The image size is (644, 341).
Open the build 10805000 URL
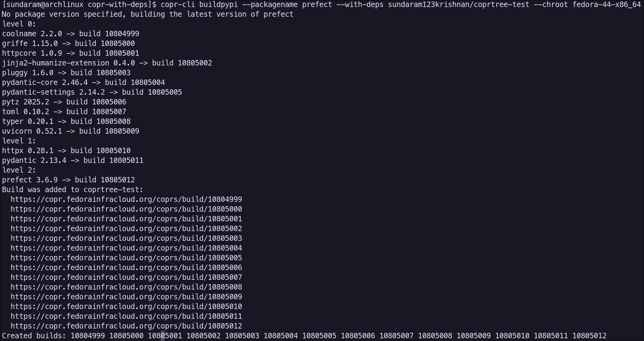point(126,209)
